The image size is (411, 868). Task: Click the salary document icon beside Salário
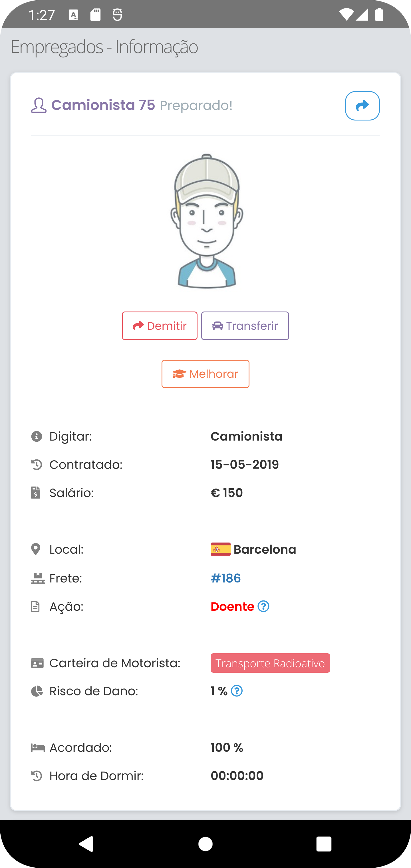pos(36,493)
